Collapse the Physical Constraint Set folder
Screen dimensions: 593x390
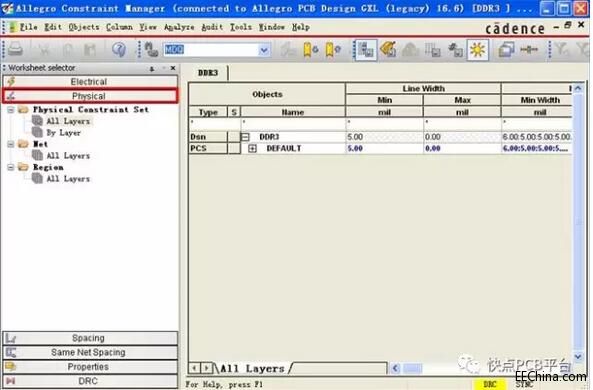[x=11, y=110]
